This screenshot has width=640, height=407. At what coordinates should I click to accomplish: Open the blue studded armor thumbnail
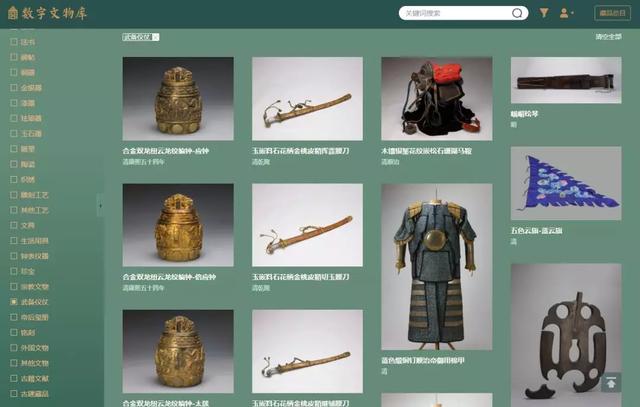click(x=437, y=267)
